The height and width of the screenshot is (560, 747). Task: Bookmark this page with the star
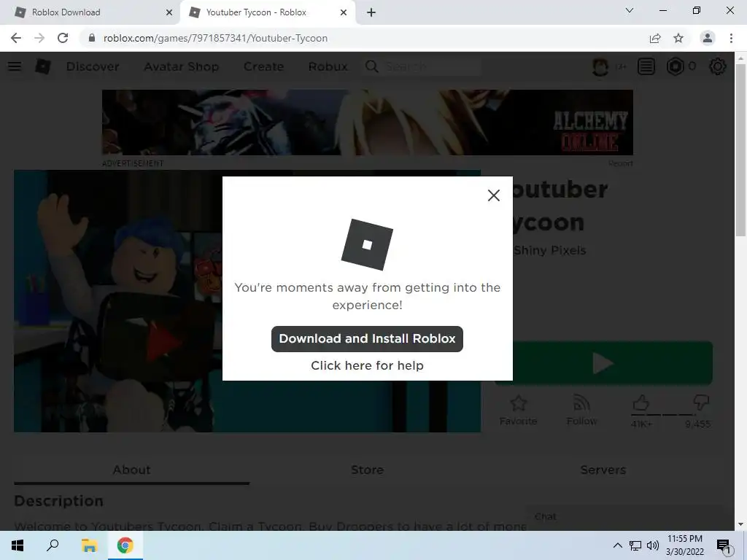click(678, 38)
